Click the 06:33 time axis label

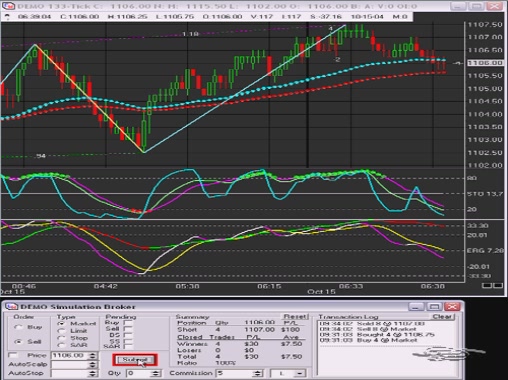pyautogui.click(x=351, y=286)
